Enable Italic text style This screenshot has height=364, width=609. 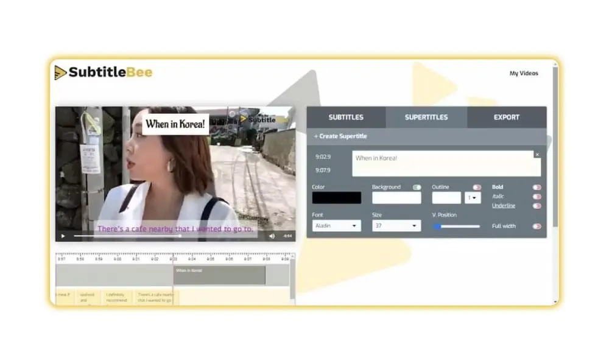click(x=537, y=197)
